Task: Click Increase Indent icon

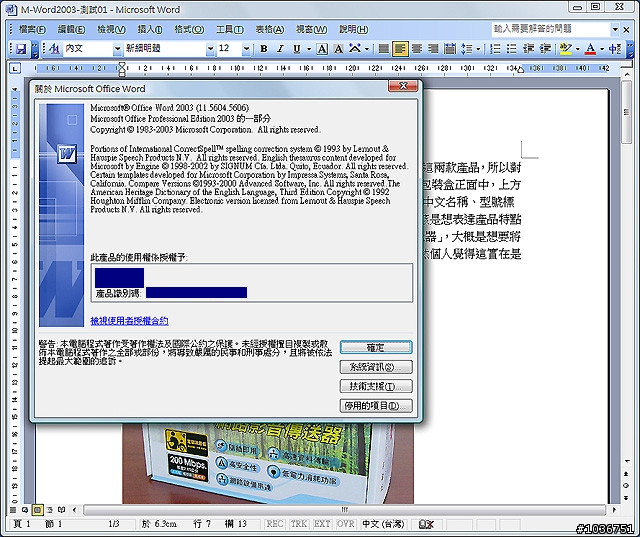Action: [x=545, y=49]
